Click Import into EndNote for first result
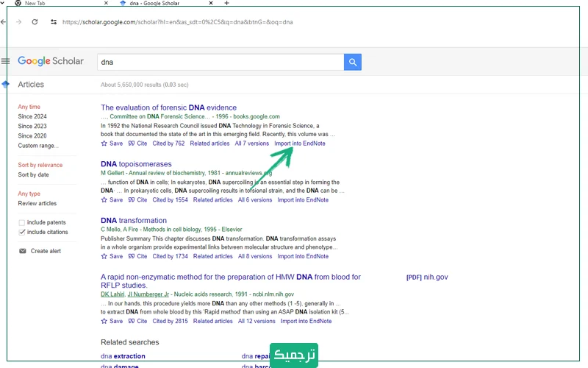588x368 pixels. coord(300,144)
